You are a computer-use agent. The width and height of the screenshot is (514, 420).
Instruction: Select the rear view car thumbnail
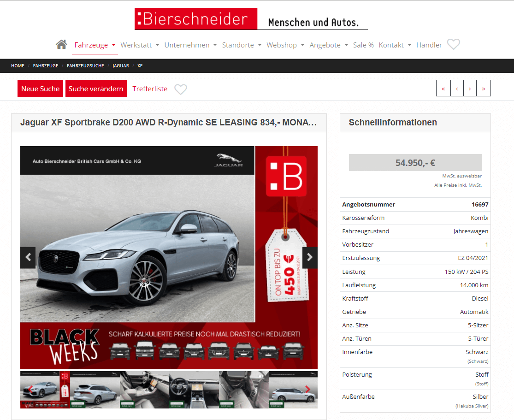click(x=95, y=390)
